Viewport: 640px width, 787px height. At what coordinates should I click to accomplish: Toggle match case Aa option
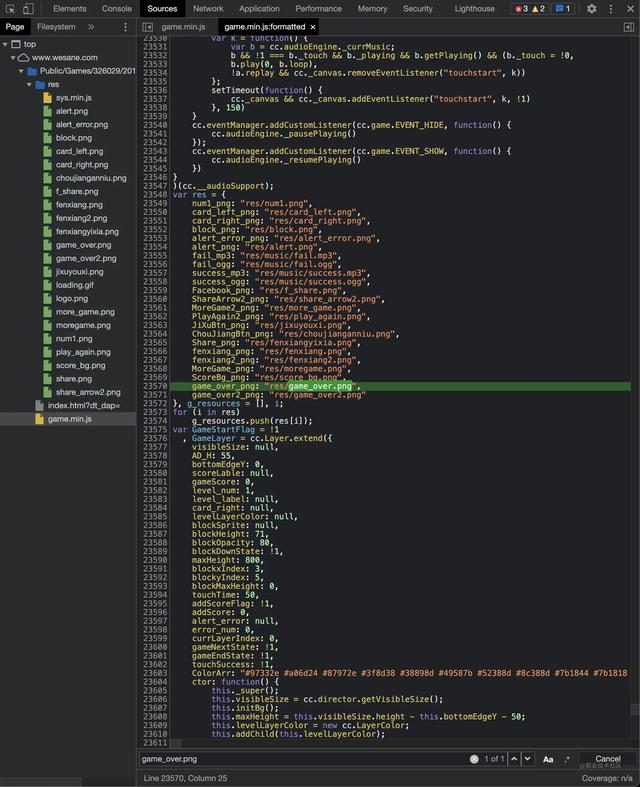548,759
